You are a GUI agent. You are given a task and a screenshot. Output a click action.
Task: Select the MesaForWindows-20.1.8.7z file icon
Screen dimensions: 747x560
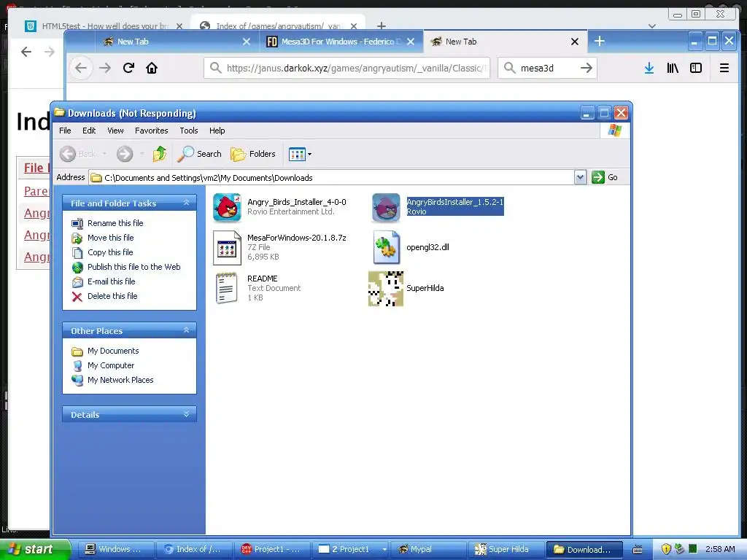click(x=227, y=248)
